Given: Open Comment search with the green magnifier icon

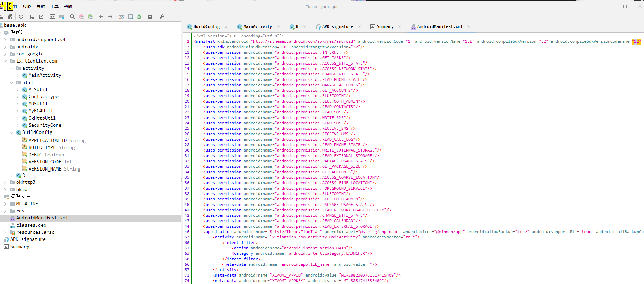Looking at the screenshot, I should pos(90,17).
